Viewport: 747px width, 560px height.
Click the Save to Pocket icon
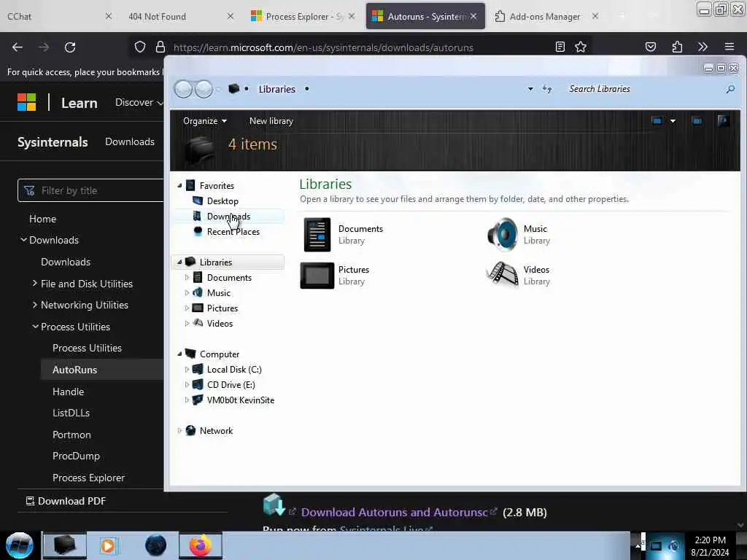pyautogui.click(x=651, y=47)
